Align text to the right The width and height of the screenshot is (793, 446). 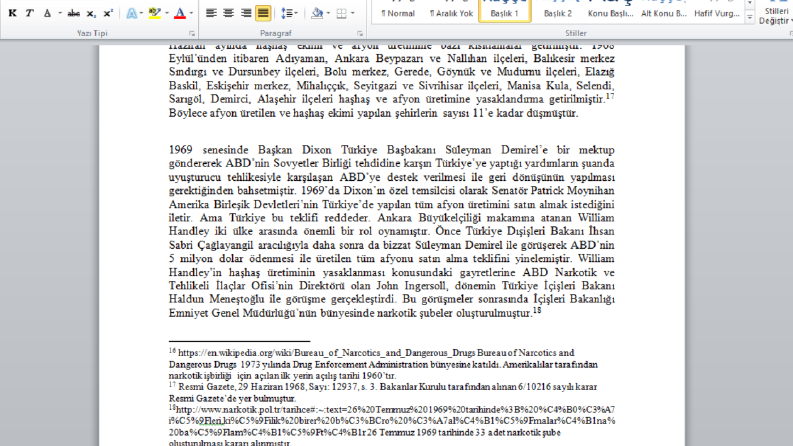[246, 13]
